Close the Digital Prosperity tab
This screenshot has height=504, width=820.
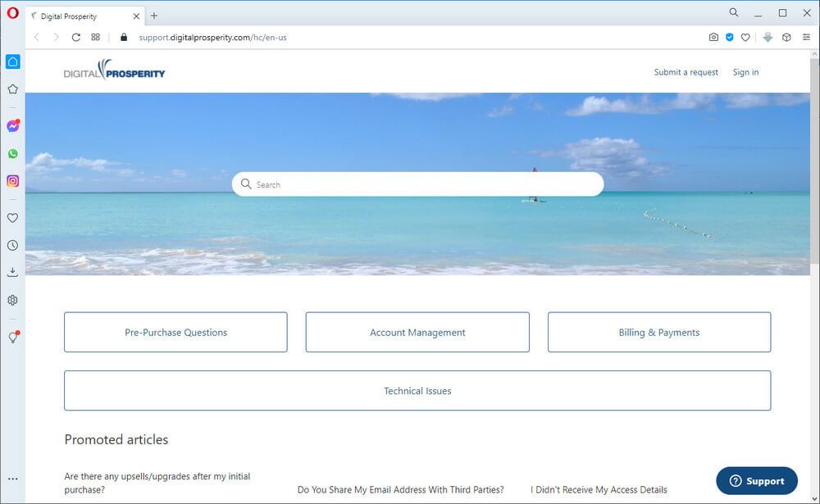tap(136, 16)
